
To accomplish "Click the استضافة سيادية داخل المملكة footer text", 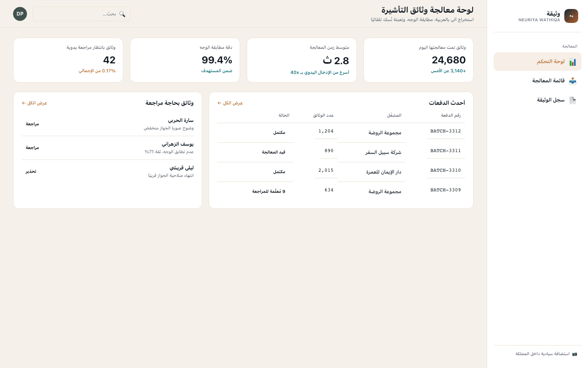I will [x=543, y=354].
